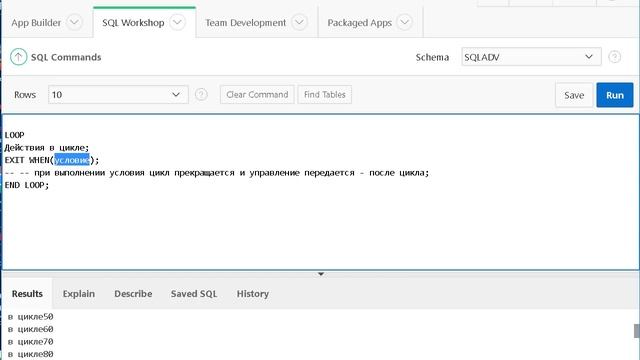Click the result row в цикле60
The height and width of the screenshot is (360, 640).
click(x=31, y=329)
